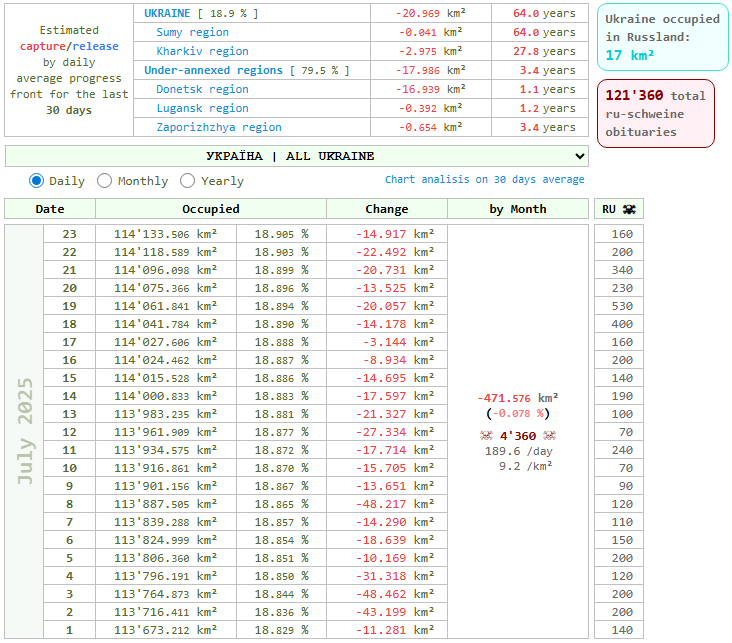Click the dropdown chevron arrow

(579, 156)
